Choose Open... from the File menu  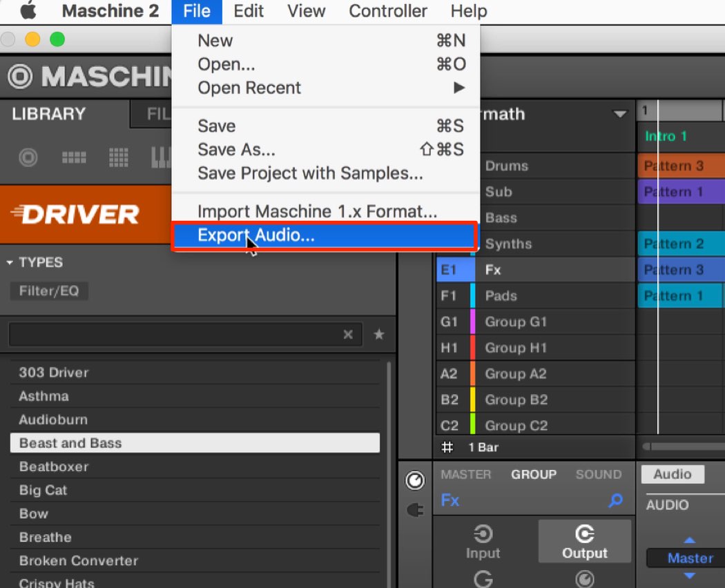[x=325, y=64]
